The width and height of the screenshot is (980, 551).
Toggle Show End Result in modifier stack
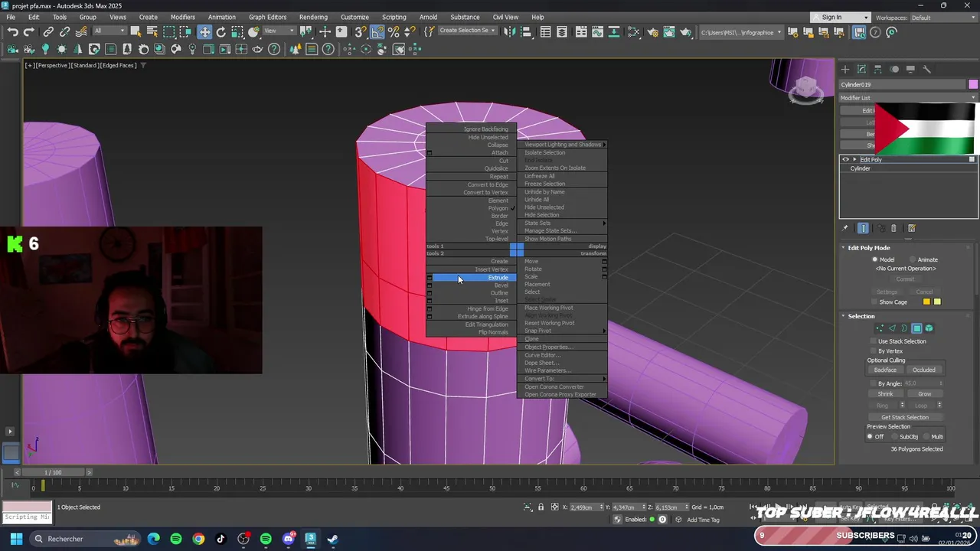click(x=863, y=228)
